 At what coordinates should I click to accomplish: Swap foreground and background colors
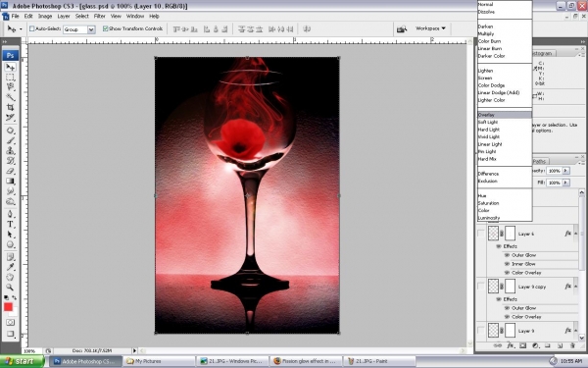[15, 297]
